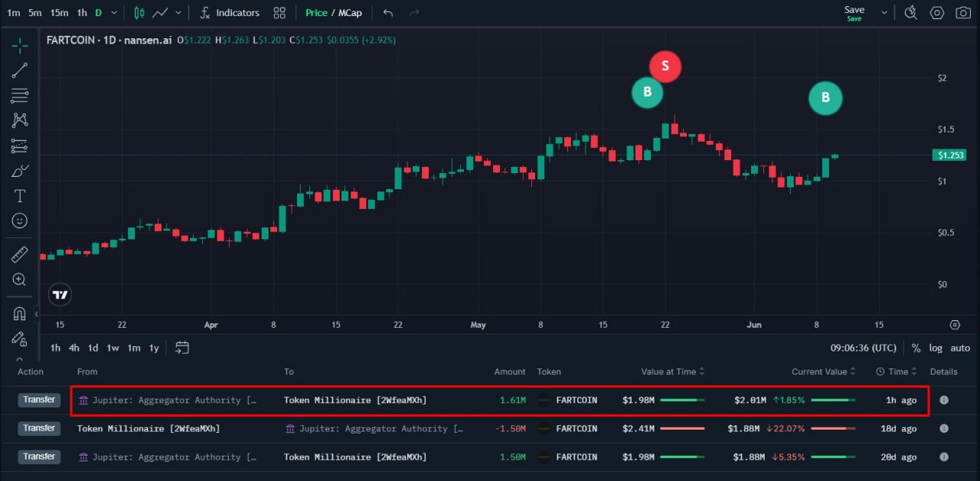Screen dimensions: 980x481
Task: Select the 5m interval
Action: click(35, 13)
